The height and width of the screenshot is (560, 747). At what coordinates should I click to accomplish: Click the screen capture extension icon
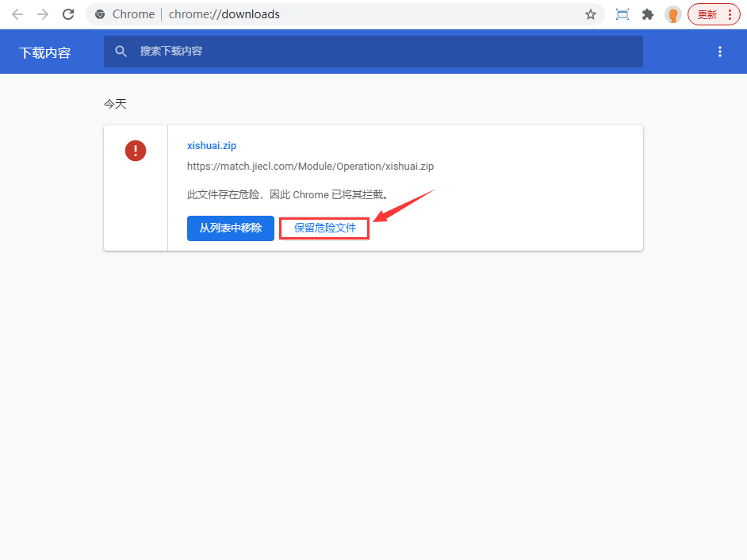(x=622, y=14)
